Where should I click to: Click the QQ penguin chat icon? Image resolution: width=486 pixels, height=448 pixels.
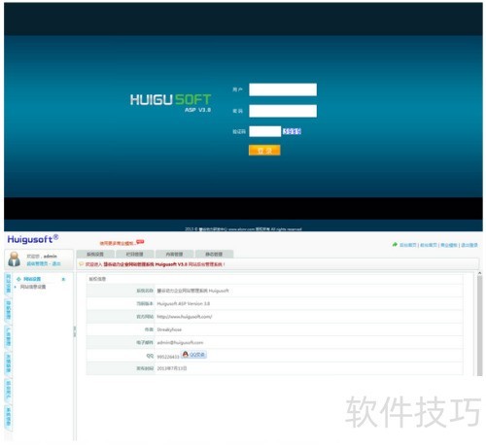(x=186, y=355)
